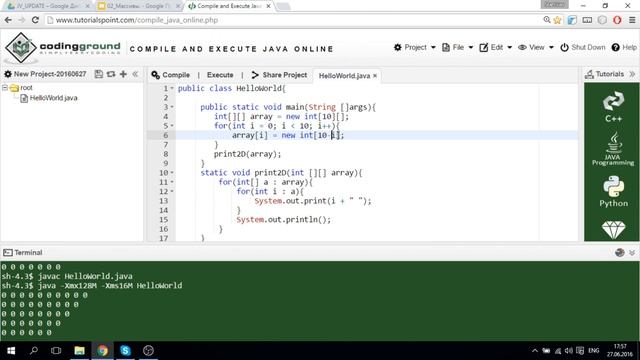This screenshot has height=360, width=640.
Task: Click code line 6 in the editor
Action: 376,135
